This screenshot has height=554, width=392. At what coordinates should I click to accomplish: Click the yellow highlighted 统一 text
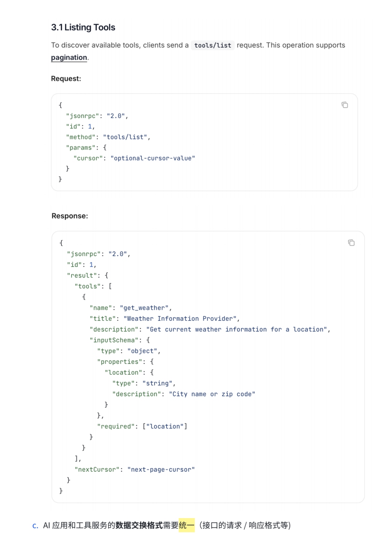[187, 525]
